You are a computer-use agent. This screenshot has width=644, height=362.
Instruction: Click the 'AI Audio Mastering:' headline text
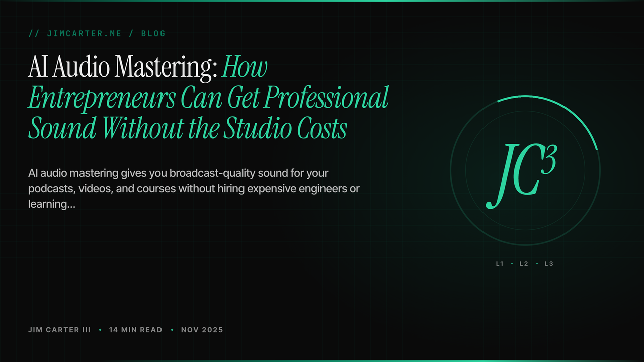123,67
